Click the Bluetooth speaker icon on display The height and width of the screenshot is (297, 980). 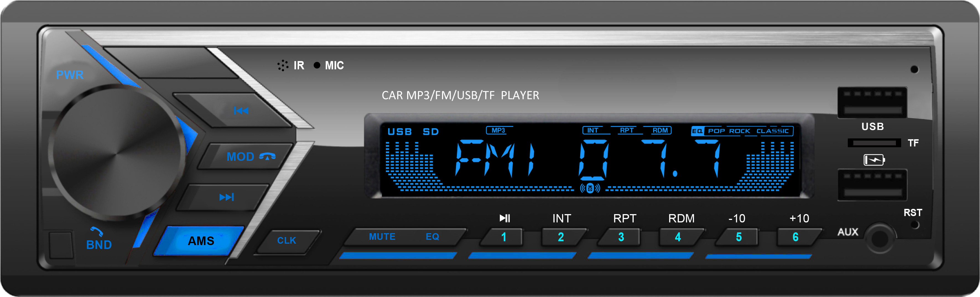click(590, 188)
